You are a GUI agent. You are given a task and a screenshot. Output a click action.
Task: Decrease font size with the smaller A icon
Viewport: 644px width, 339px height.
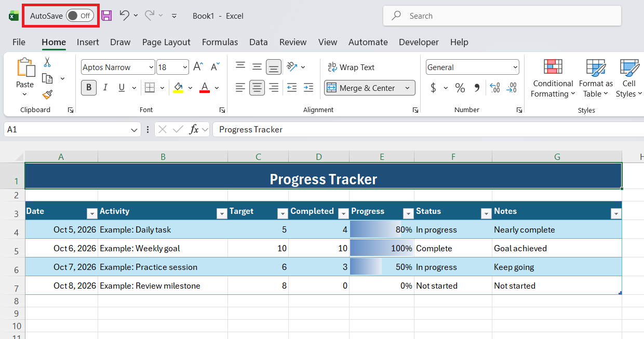tap(215, 67)
